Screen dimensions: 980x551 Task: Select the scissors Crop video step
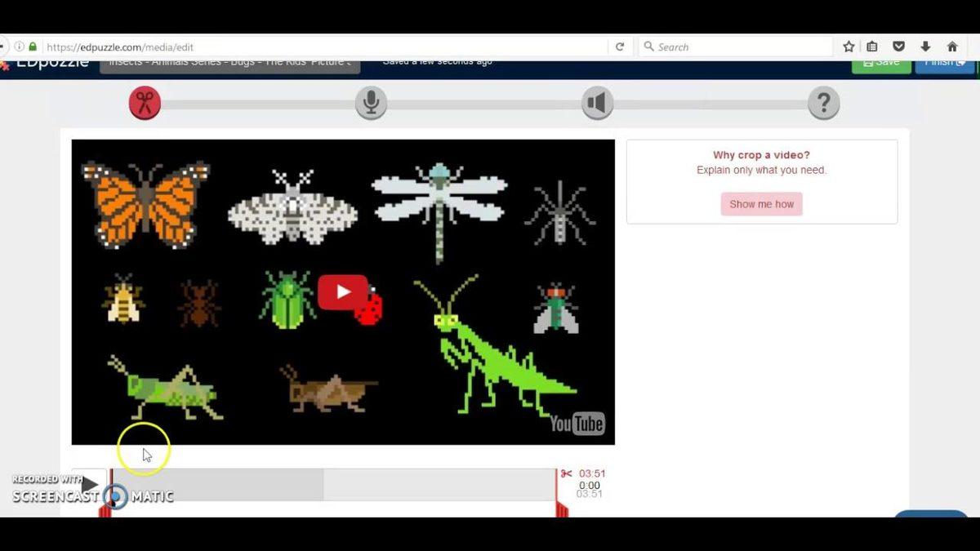145,104
